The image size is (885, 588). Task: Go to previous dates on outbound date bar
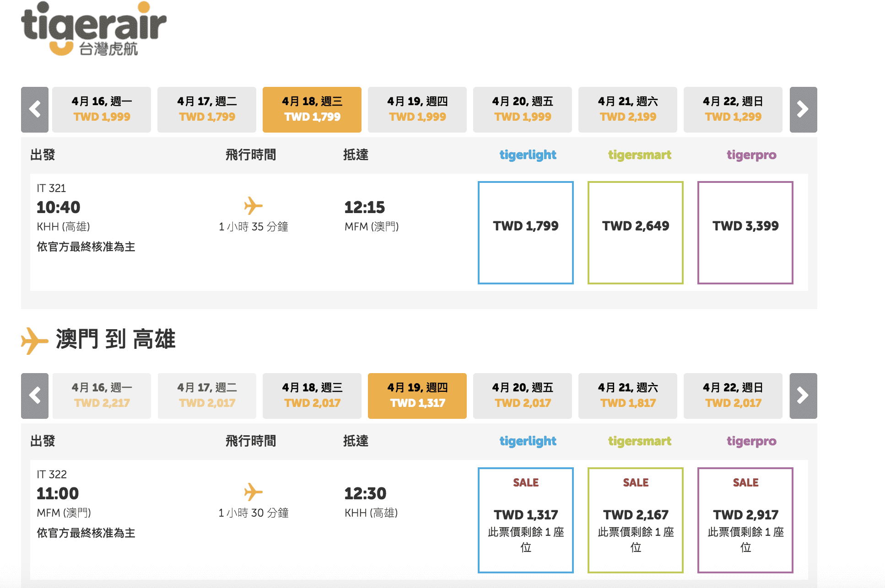[x=35, y=110]
